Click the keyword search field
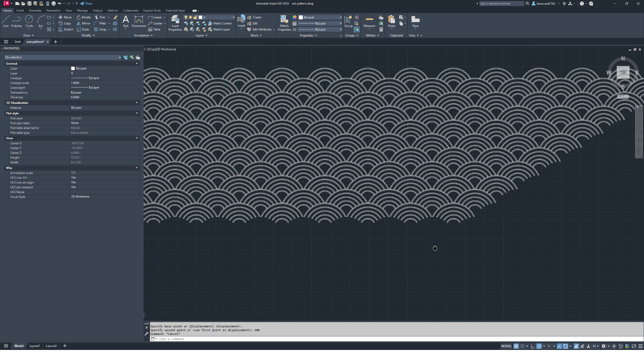This screenshot has height=362, width=644. 501,4
